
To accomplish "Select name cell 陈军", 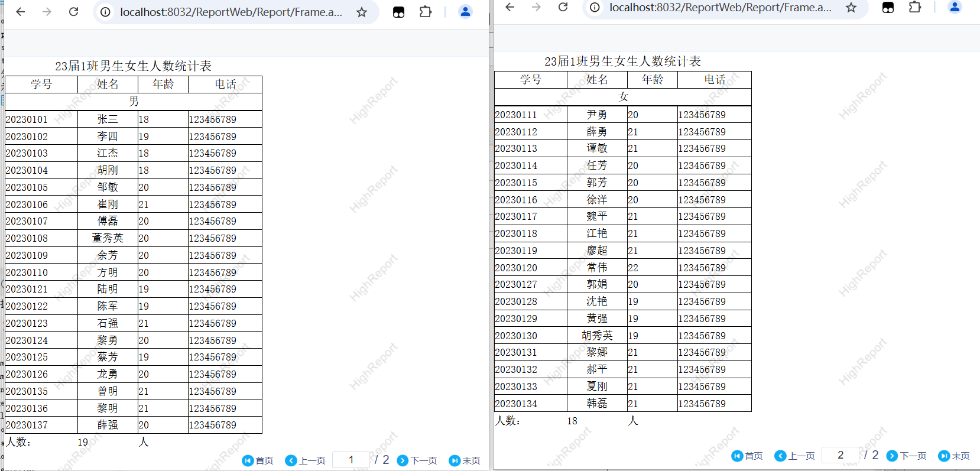I will 108,306.
